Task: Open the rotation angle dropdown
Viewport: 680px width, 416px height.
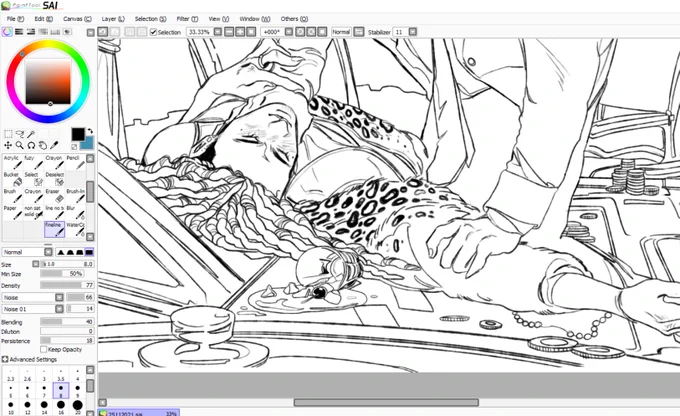Action: (289, 32)
